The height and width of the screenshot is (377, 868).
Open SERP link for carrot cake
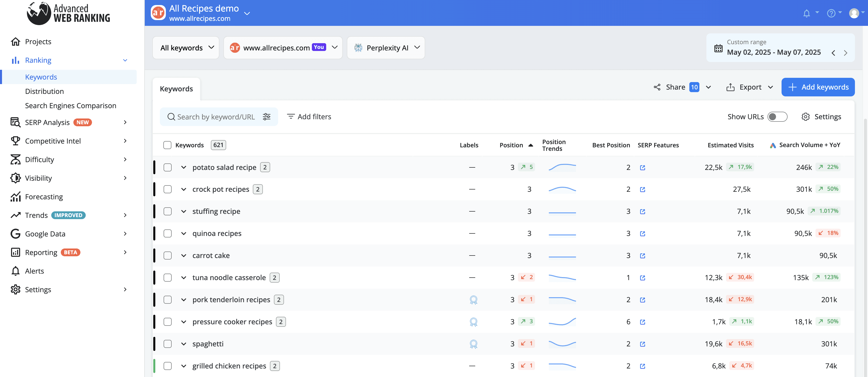643,256
